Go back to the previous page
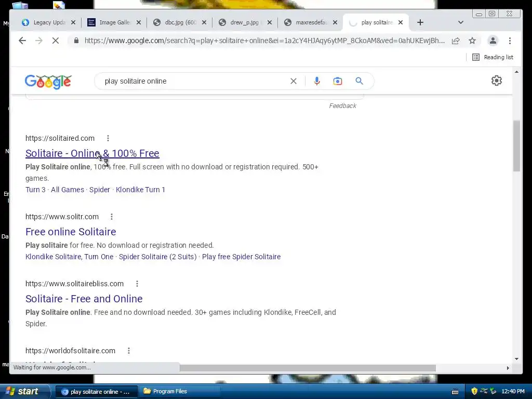The image size is (532, 399). tap(22, 41)
